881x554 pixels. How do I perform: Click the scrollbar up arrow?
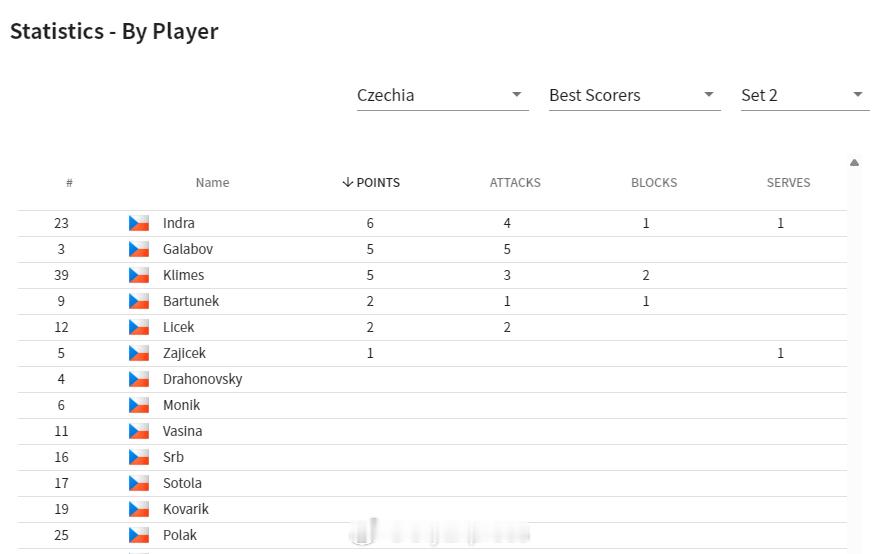pos(854,163)
